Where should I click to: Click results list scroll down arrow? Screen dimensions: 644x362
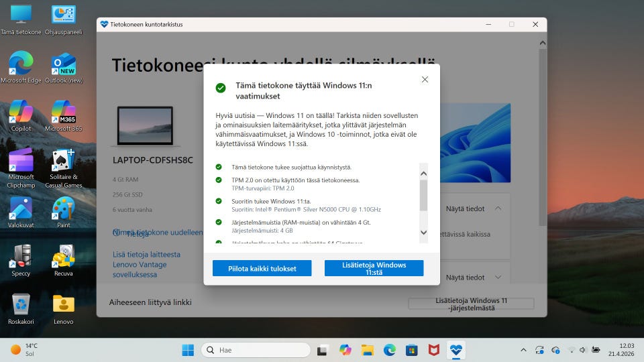(423, 233)
